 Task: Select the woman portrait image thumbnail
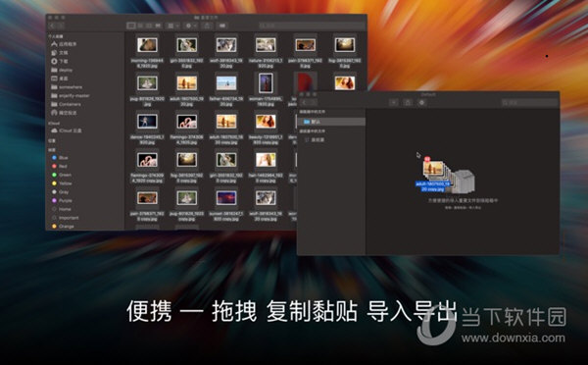click(266, 83)
